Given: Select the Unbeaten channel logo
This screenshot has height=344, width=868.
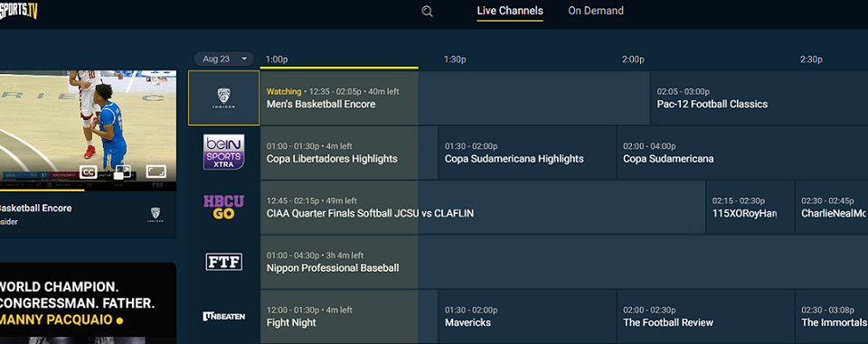Looking at the screenshot, I should (223, 316).
